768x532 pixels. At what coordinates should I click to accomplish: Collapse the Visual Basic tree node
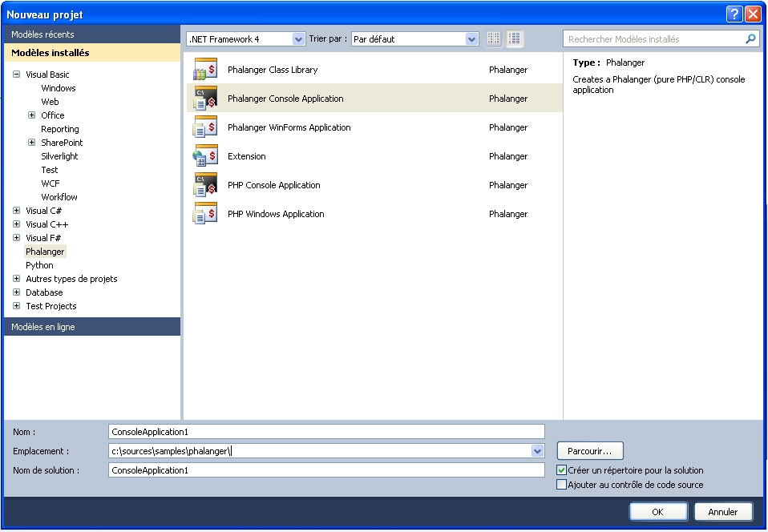point(17,75)
